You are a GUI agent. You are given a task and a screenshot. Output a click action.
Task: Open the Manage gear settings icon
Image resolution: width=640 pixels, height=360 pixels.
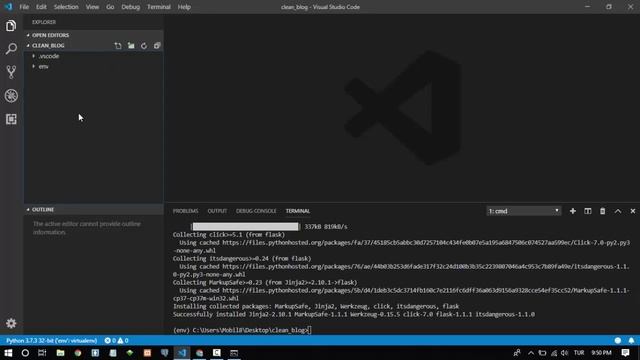point(11,323)
